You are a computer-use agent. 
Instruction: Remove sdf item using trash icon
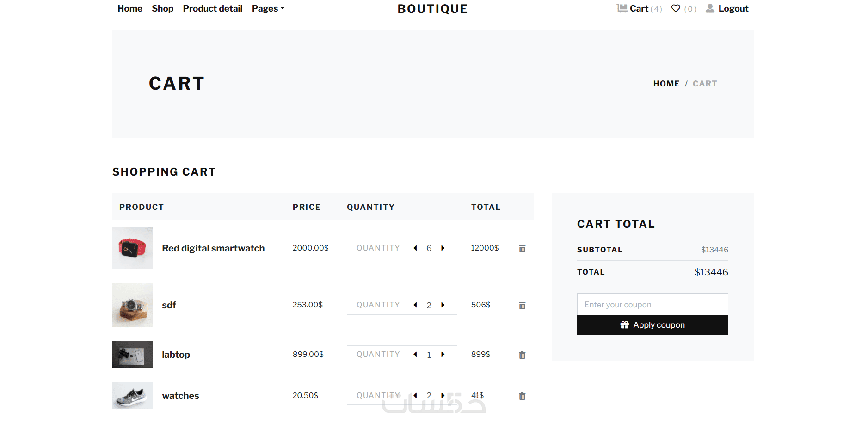pos(522,306)
